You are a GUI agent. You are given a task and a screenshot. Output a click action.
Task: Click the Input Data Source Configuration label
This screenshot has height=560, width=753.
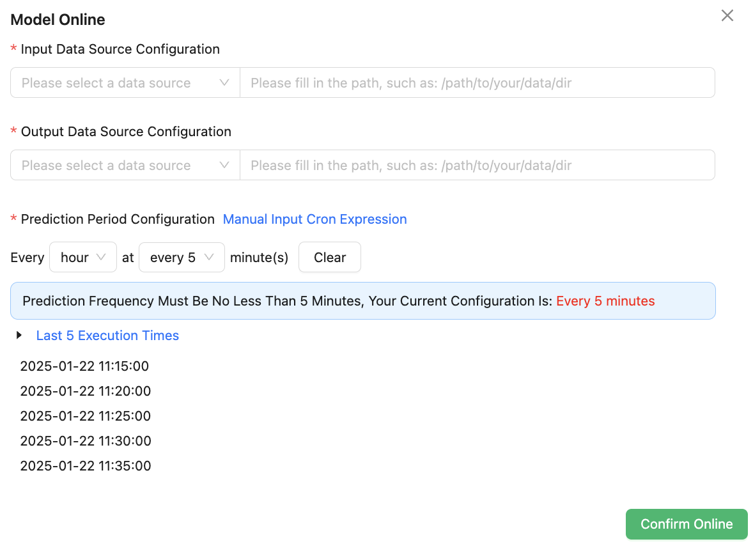pos(120,49)
